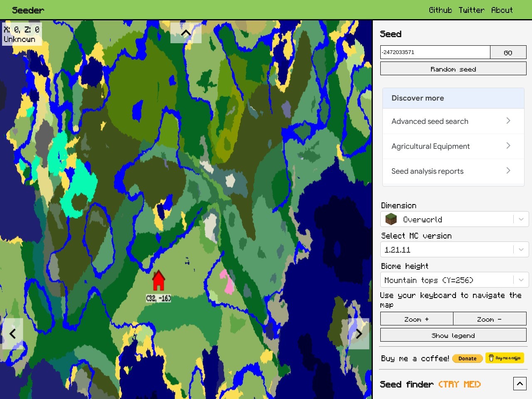Open Twitter link in header
The width and height of the screenshot is (532, 399).
tap(471, 10)
